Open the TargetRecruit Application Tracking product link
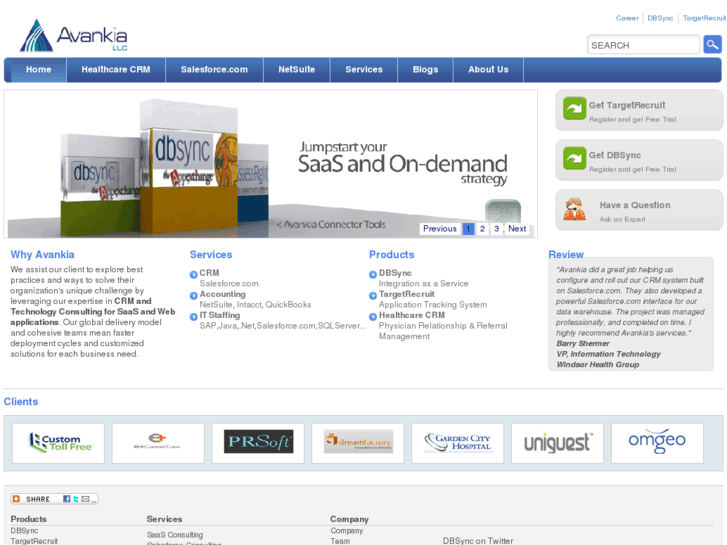The width and height of the screenshot is (727, 545). click(407, 294)
